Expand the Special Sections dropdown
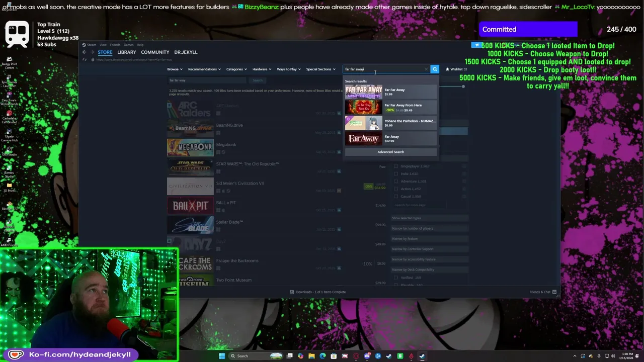Viewport: 644px width, 362px height. pyautogui.click(x=320, y=69)
